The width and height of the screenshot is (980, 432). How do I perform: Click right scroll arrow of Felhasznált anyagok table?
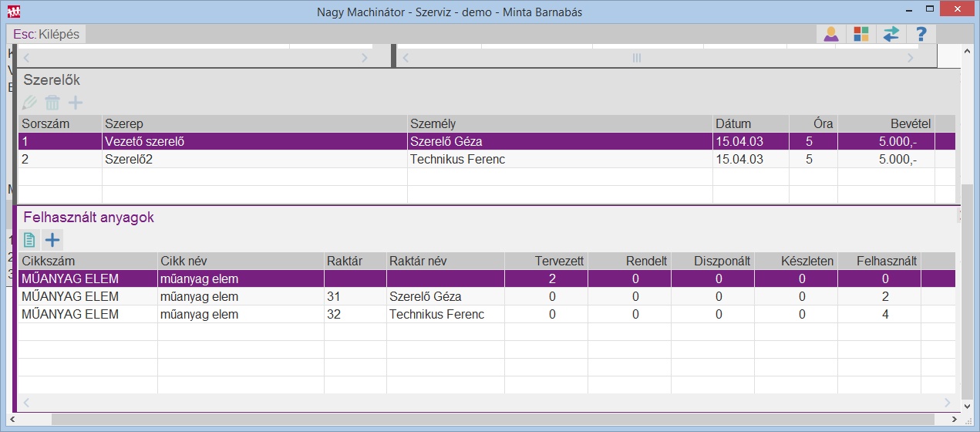point(948,403)
